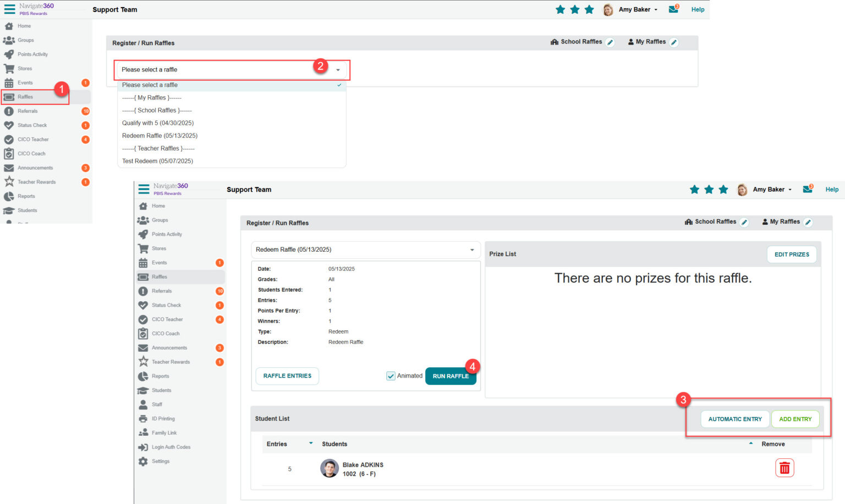Click My Raffles pencil icon above Prize List

(x=808, y=222)
